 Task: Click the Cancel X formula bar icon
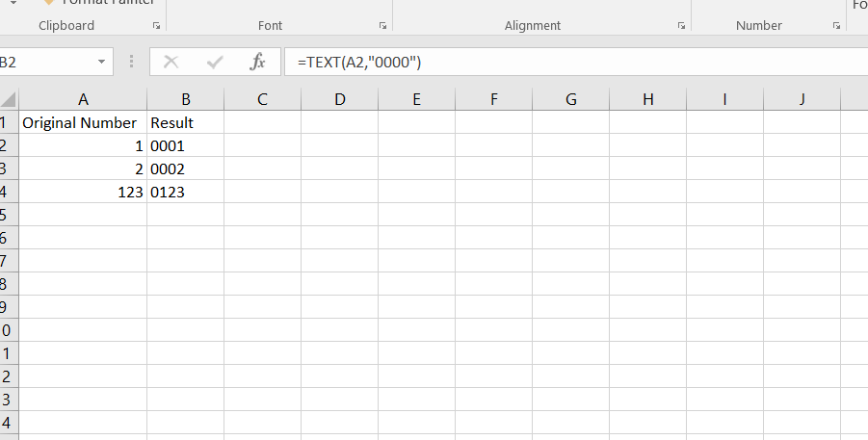[171, 63]
